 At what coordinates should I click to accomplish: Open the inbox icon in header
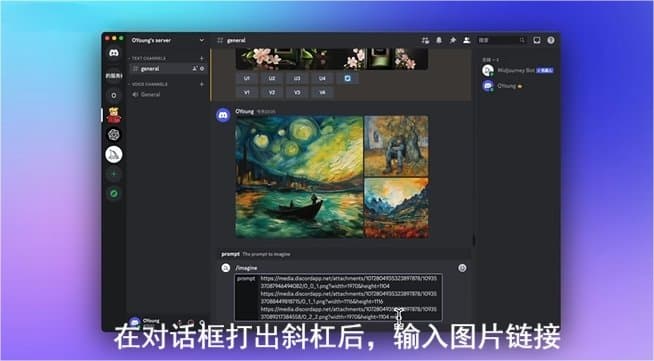537,40
